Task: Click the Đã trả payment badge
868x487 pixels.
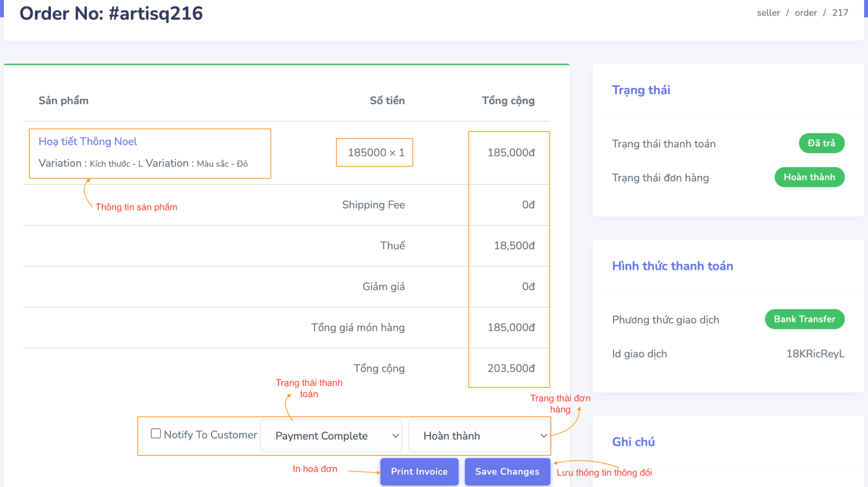Action: click(x=821, y=143)
